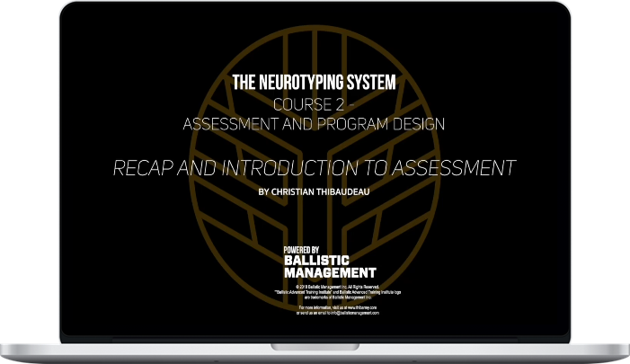Click "Assessment and Program Design" subtitle
Image resolution: width=630 pixels, height=364 pixels.
point(315,124)
